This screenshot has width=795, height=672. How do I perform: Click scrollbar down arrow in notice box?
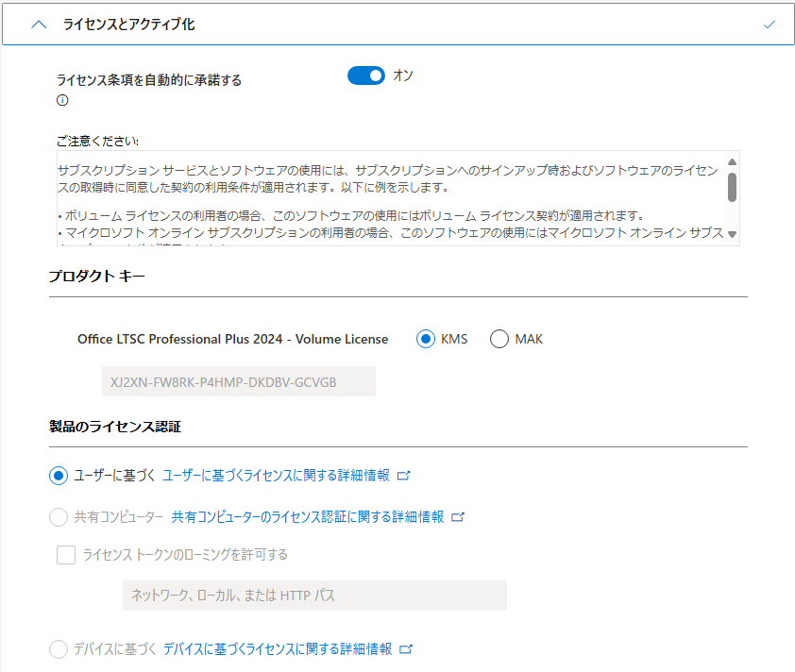click(x=732, y=234)
